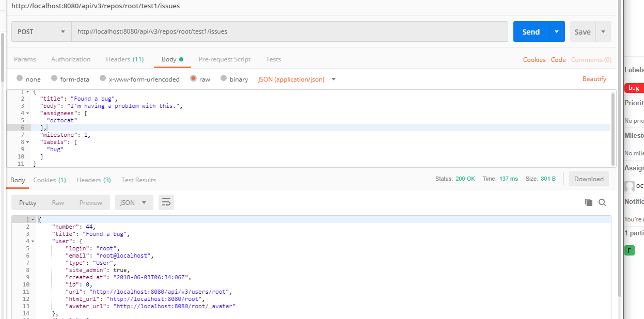
Task: Click the red bug label in the side panel
Action: tap(634, 88)
